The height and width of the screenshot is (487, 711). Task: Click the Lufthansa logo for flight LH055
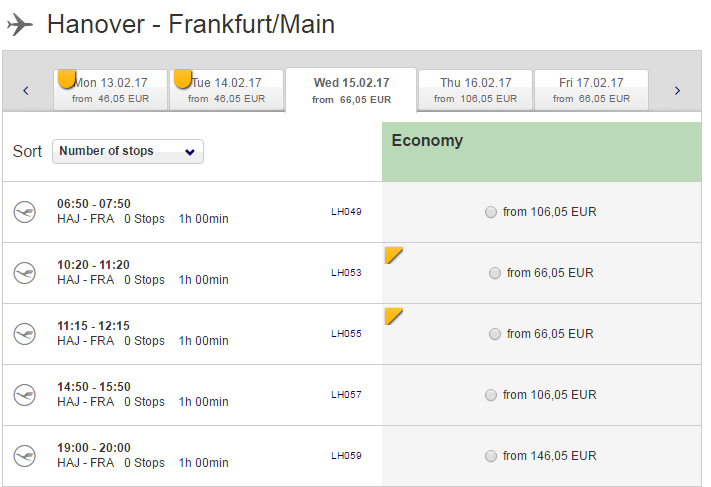point(25,334)
